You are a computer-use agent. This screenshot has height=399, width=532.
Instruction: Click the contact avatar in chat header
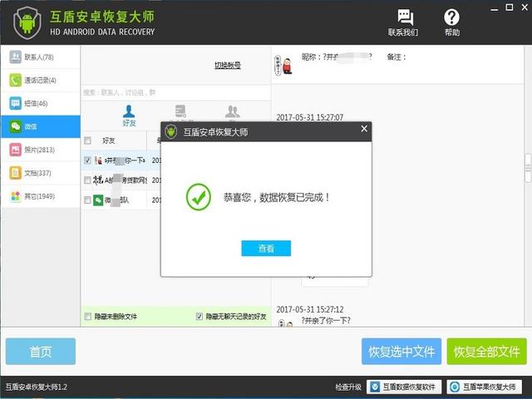click(x=283, y=65)
